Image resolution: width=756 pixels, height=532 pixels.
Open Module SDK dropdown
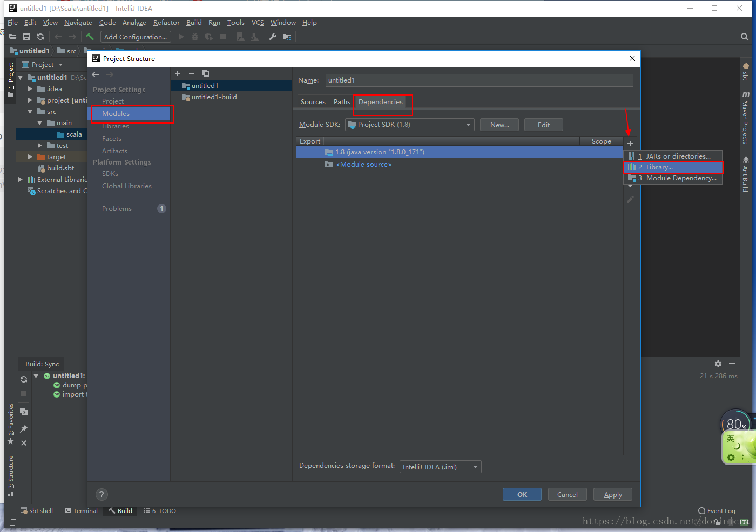(409, 125)
